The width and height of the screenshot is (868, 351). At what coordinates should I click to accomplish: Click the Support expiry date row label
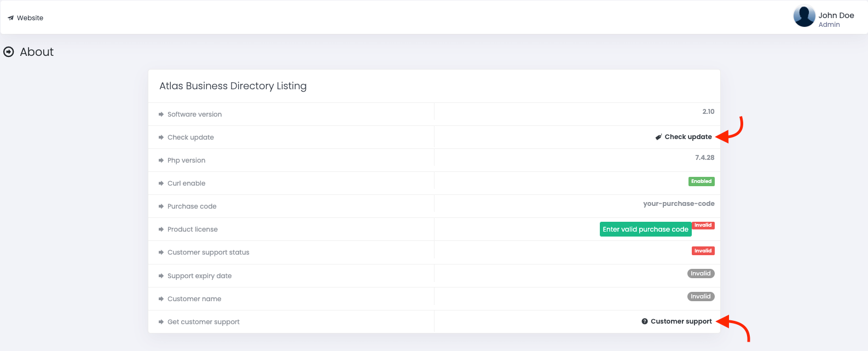coord(199,276)
